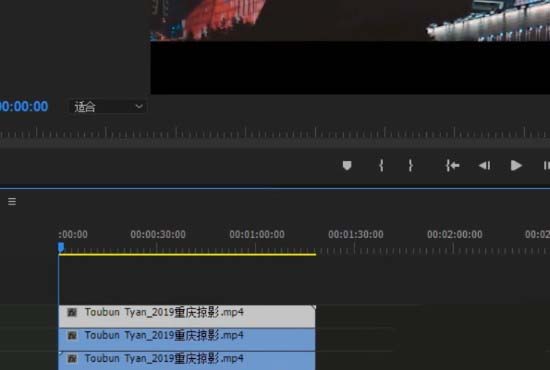Image resolution: width=550 pixels, height=370 pixels.
Task: Select the top grey Toubun Tyan clip
Action: [x=187, y=316]
